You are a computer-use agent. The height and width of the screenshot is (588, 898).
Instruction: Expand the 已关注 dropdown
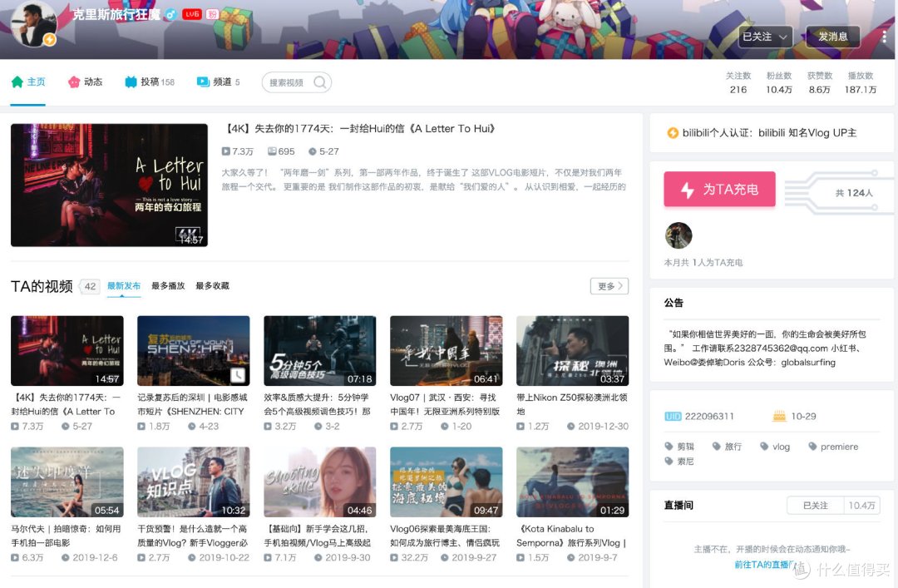(765, 37)
